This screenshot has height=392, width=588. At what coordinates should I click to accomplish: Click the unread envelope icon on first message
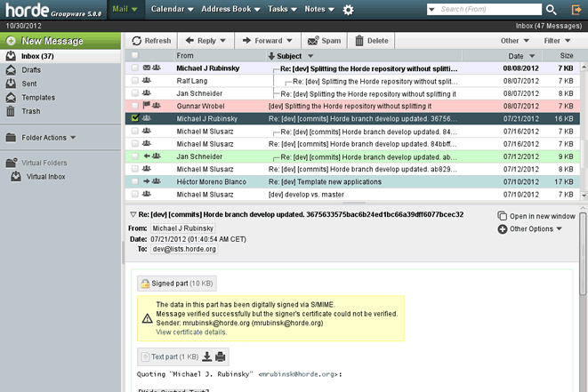tap(147, 68)
